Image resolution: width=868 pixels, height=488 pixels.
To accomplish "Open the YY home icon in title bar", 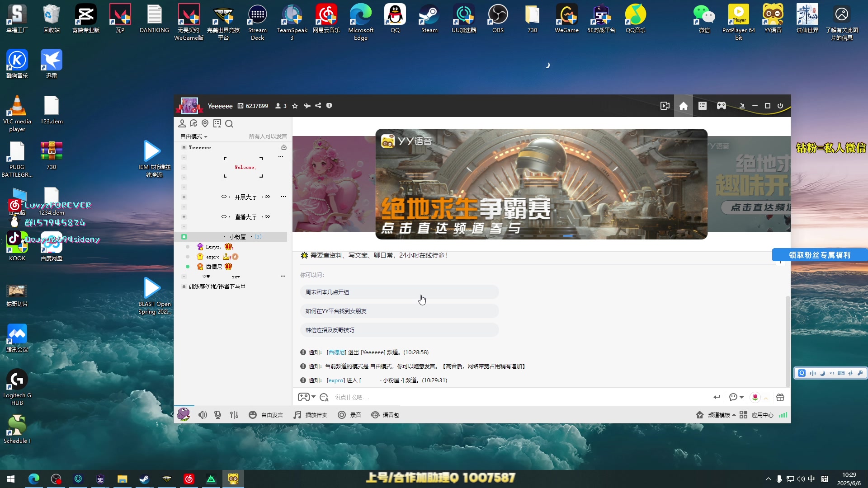I will tap(683, 106).
